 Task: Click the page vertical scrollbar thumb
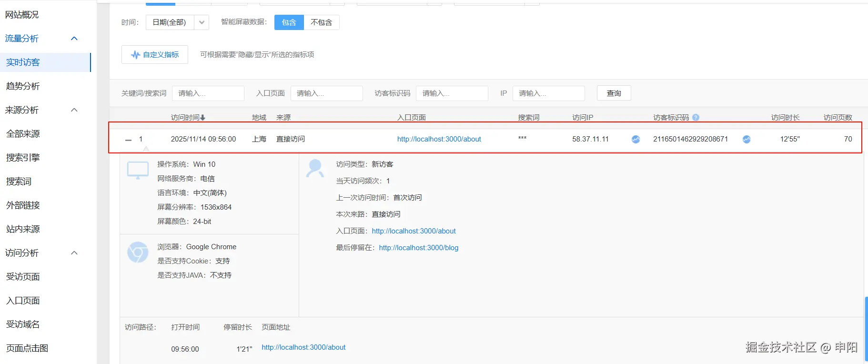coord(866,329)
